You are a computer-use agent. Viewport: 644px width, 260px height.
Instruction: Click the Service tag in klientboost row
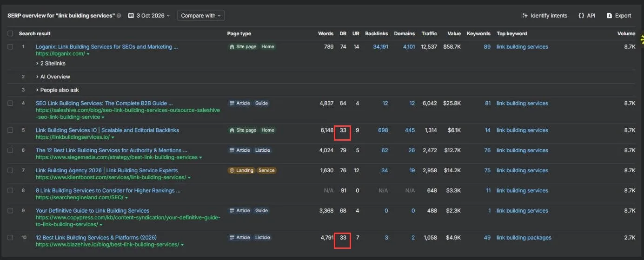pos(266,170)
